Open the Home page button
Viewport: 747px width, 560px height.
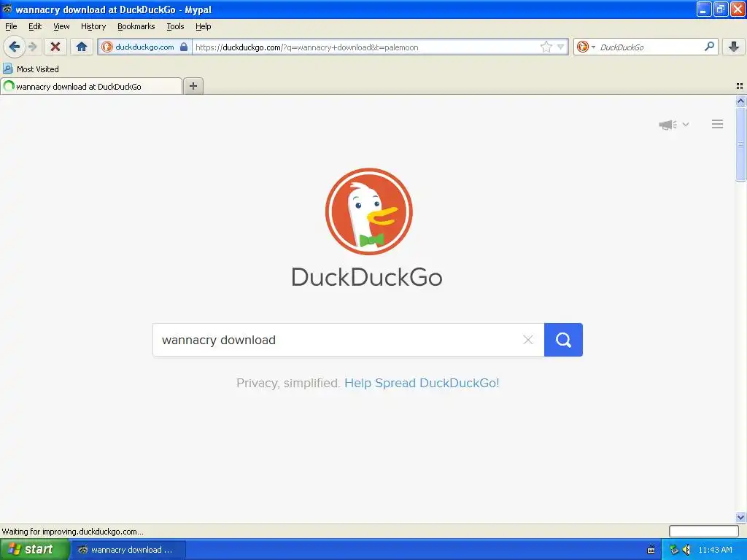pyautogui.click(x=82, y=47)
